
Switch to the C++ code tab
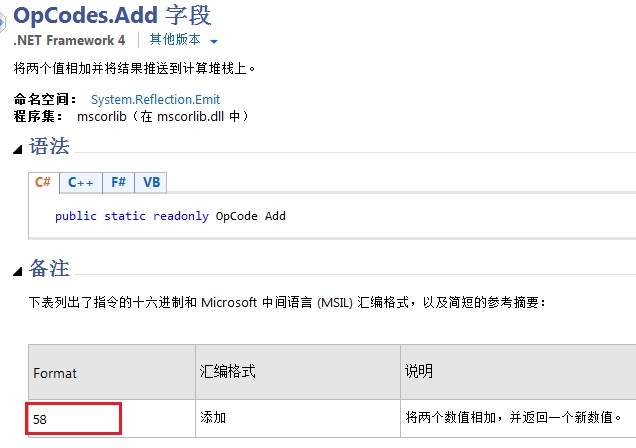pyautogui.click(x=81, y=182)
